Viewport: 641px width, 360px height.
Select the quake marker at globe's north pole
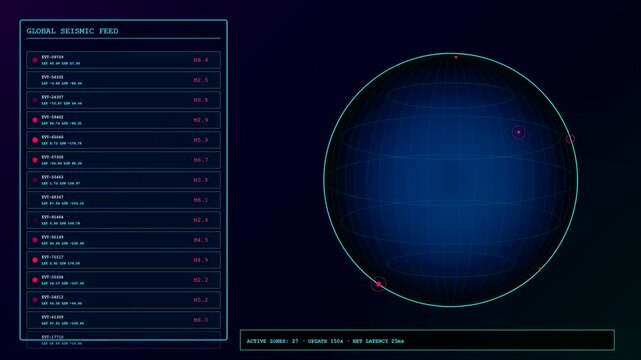(456, 57)
